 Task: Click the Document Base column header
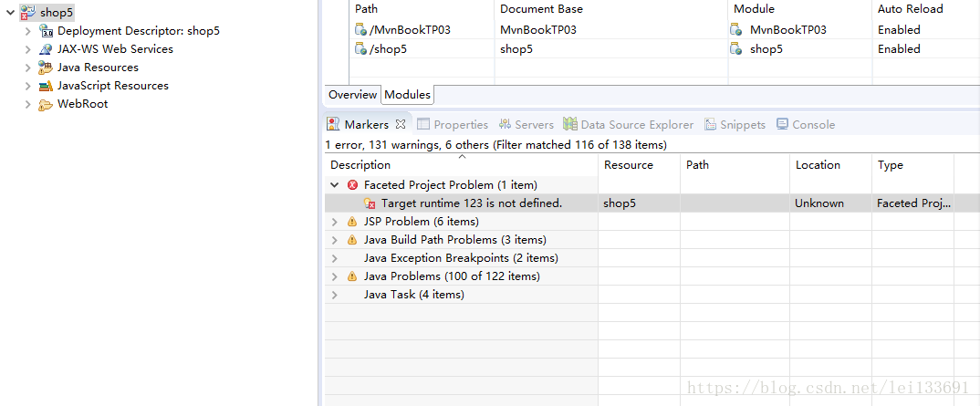(611, 9)
